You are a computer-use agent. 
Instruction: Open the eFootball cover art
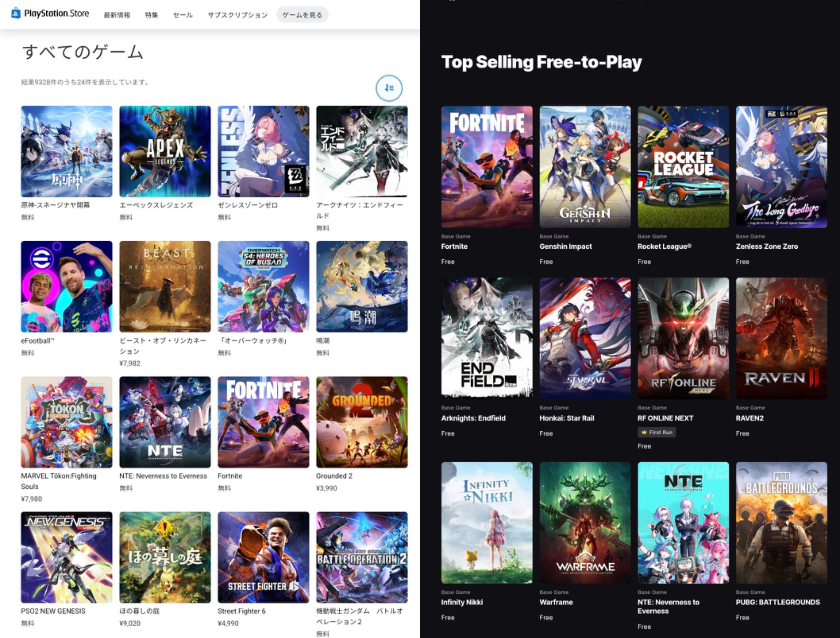click(66, 287)
